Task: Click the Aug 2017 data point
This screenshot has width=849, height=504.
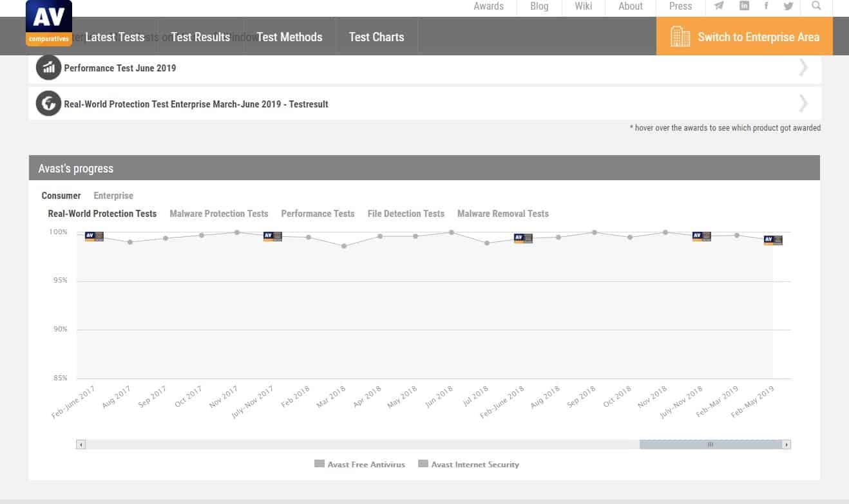Action: [130, 242]
